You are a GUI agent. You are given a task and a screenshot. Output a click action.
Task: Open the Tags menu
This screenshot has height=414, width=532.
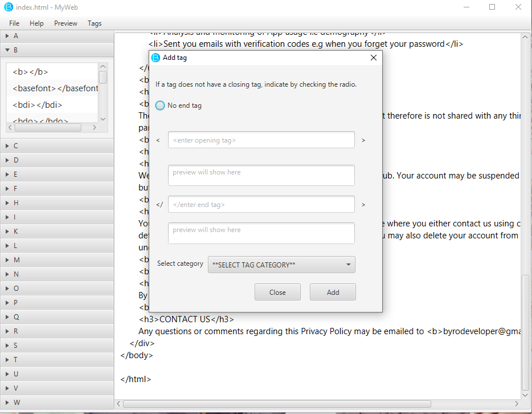(95, 23)
